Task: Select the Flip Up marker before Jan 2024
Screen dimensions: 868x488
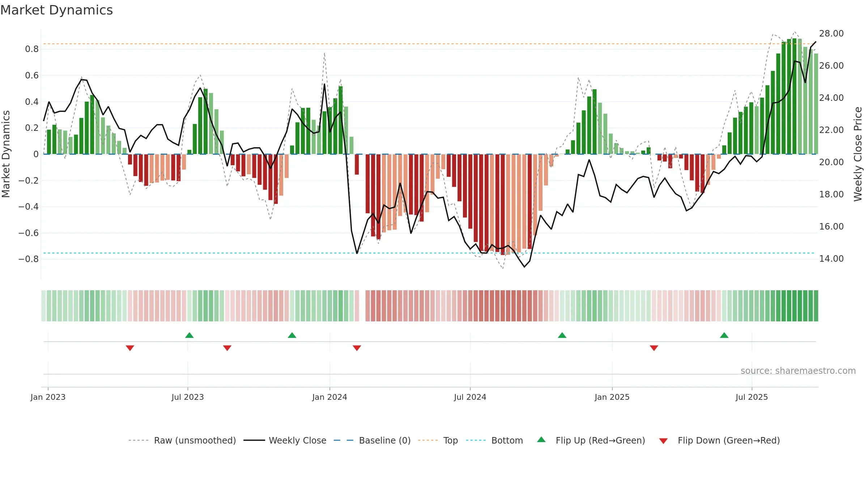Action: click(x=292, y=335)
